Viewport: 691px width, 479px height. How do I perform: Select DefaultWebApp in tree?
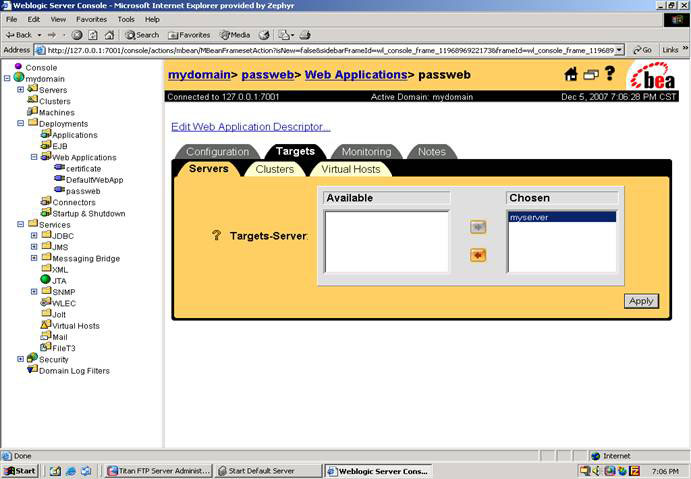pyautogui.click(x=95, y=180)
